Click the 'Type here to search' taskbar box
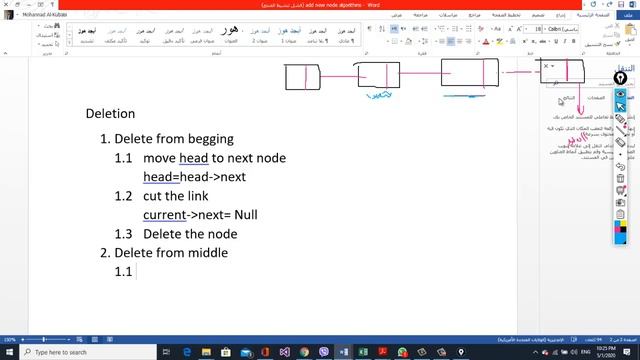640x360 pixels. 88,352
